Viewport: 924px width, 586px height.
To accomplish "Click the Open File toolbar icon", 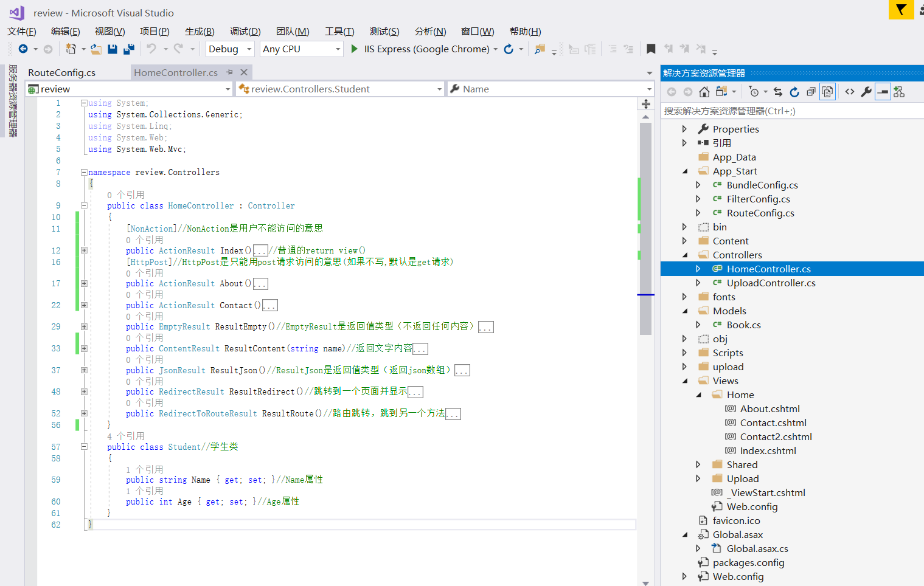I will (x=96, y=49).
